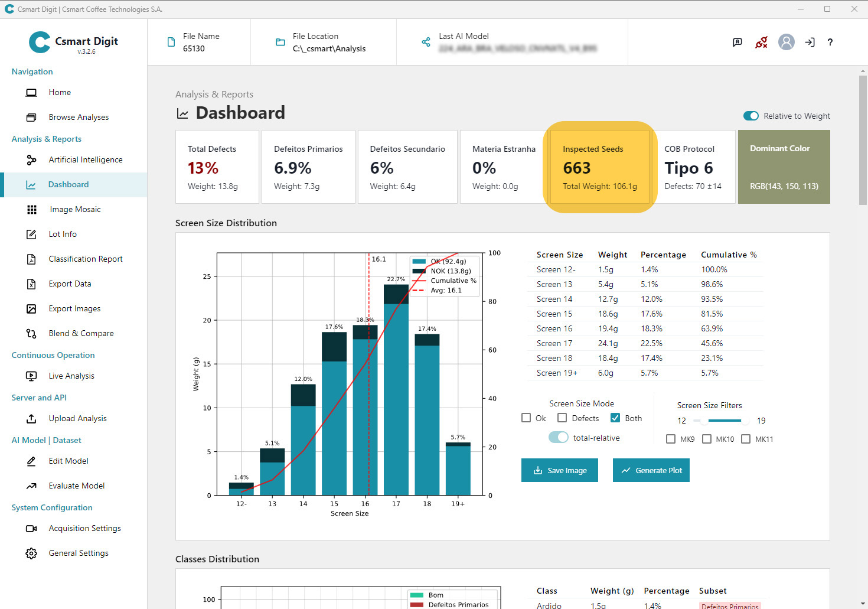
Task: Click the Dominant Color RGB swatch card
Action: coord(784,167)
